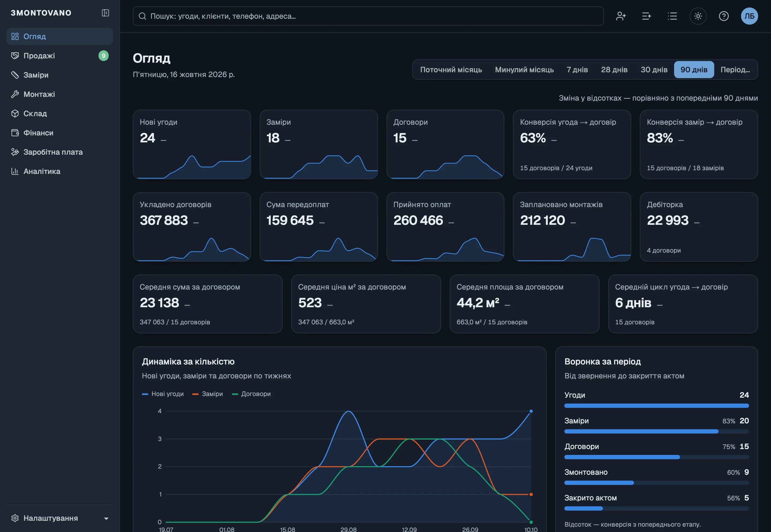Click the 9 badge next to Продажі
Viewport: 771px width, 532px height.
tap(103, 56)
